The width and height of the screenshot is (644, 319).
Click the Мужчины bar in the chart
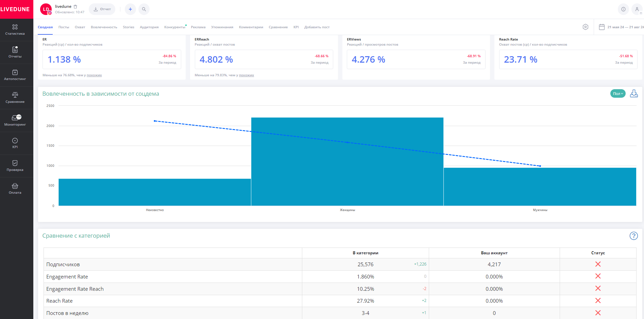coord(540,187)
